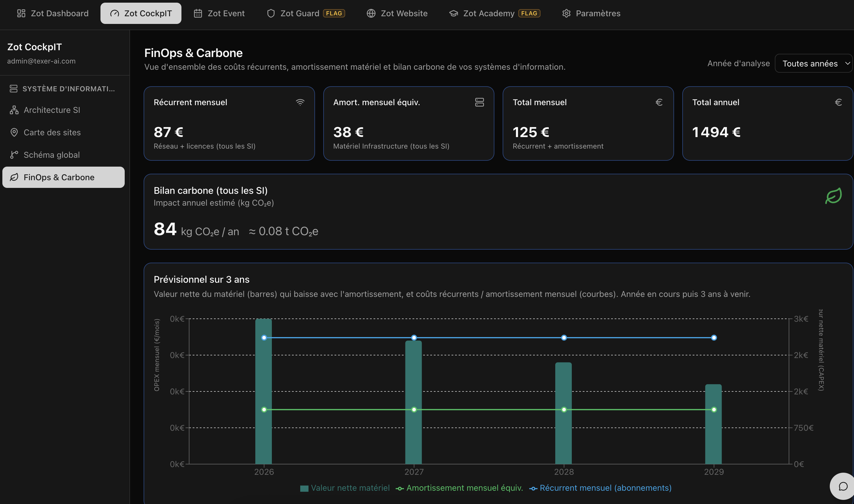Click the 1 494 € total annuel value
854x504 pixels.
coord(716,132)
